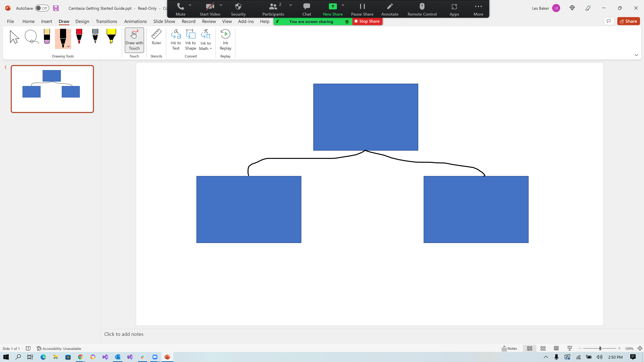Image resolution: width=644 pixels, height=362 pixels.
Task: Expand Start Video options arrow
Action: (x=221, y=5)
